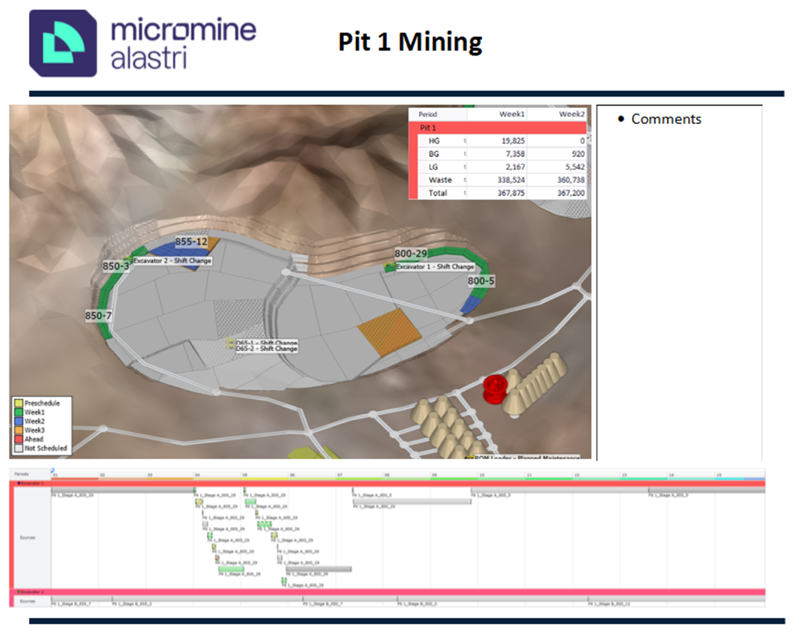Click the Sources label under Excavator 2
The width and height of the screenshot is (792, 636).
27,601
